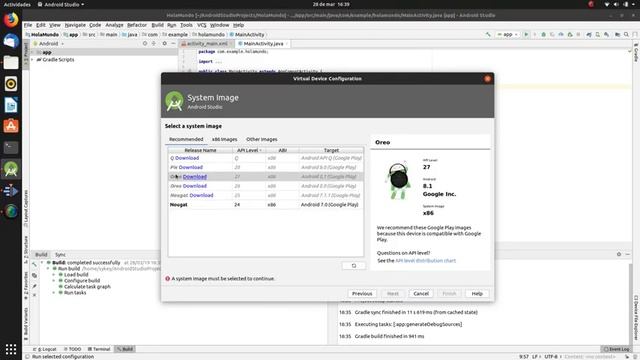Open Device File Explorer side tab
The width and height of the screenshot is (640, 360).
[x=636, y=318]
